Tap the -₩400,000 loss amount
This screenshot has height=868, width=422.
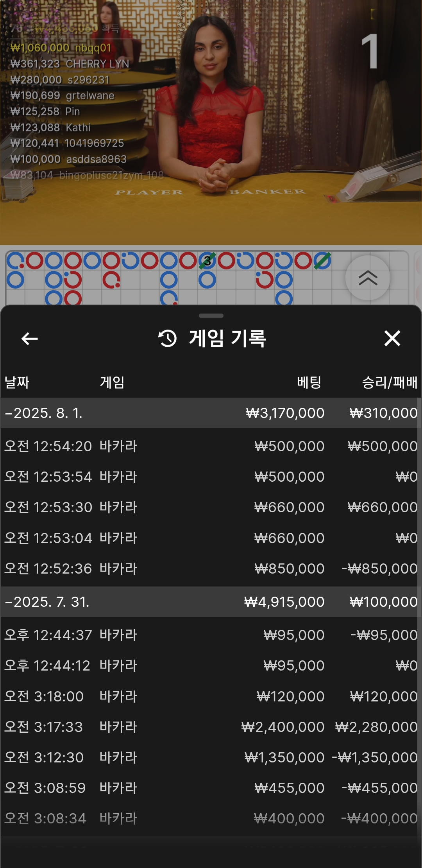click(380, 818)
